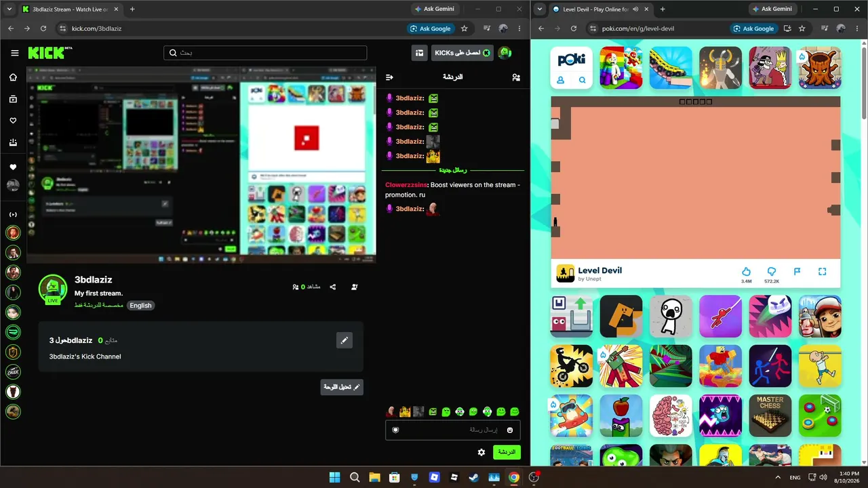Switch to the 3bdlaziz Stream tab
Viewport: 868px width, 488px height.
pyautogui.click(x=68, y=9)
